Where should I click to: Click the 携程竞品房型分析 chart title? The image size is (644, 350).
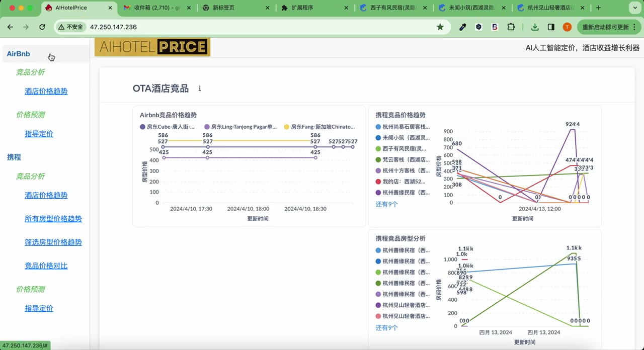click(x=400, y=239)
